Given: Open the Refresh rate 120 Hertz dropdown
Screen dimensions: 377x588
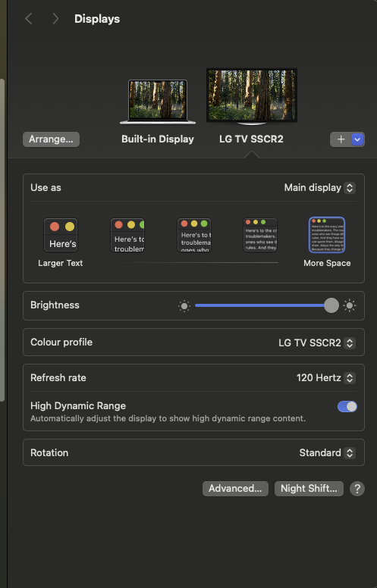Looking at the screenshot, I should (x=326, y=377).
